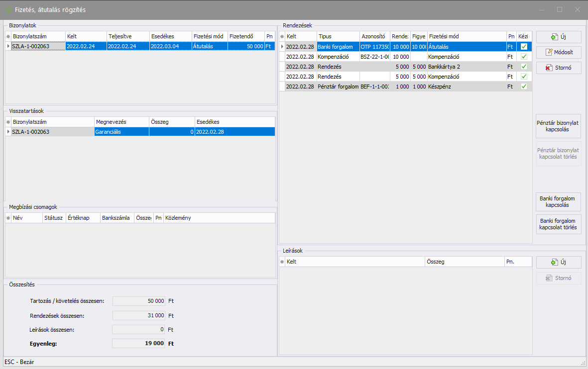
Task: Click the Egyenleg total field
Action: (138, 343)
